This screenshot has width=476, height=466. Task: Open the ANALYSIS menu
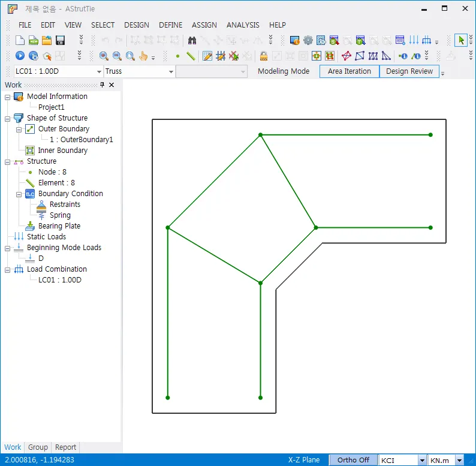tap(243, 25)
